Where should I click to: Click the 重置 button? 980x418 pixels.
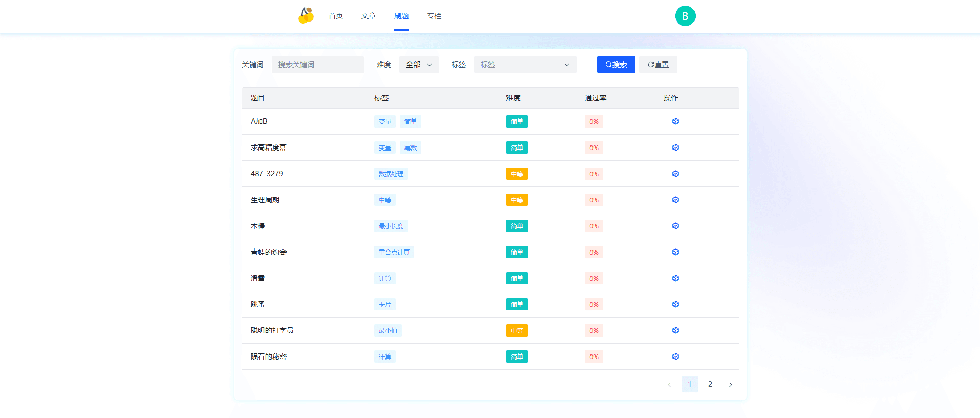[658, 65]
